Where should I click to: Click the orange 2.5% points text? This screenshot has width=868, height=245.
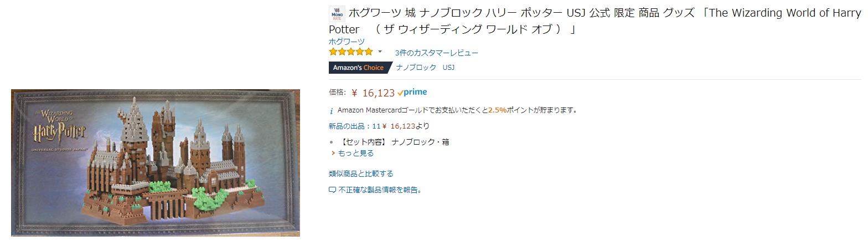[x=497, y=110]
